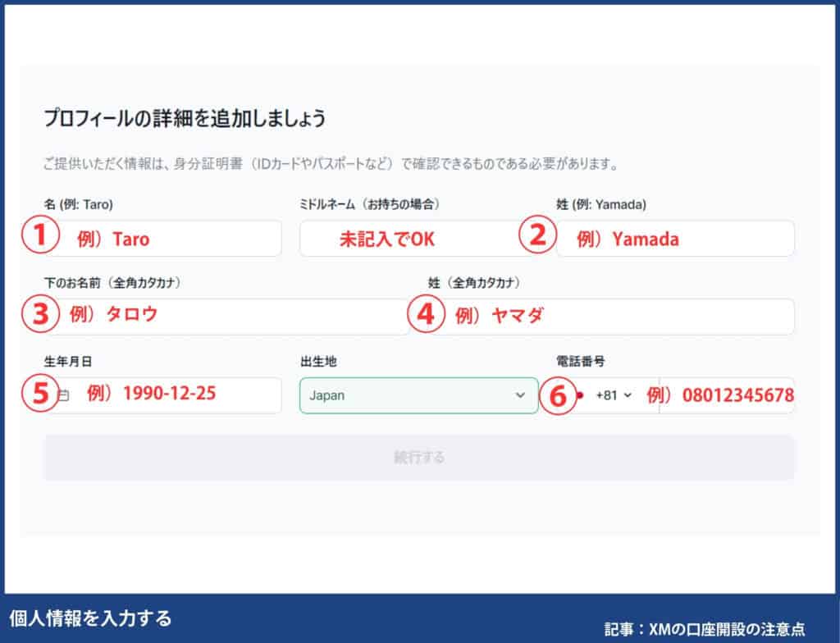Click the 電話番号 phone number input field
Screen dimensions: 840x643
click(x=727, y=395)
